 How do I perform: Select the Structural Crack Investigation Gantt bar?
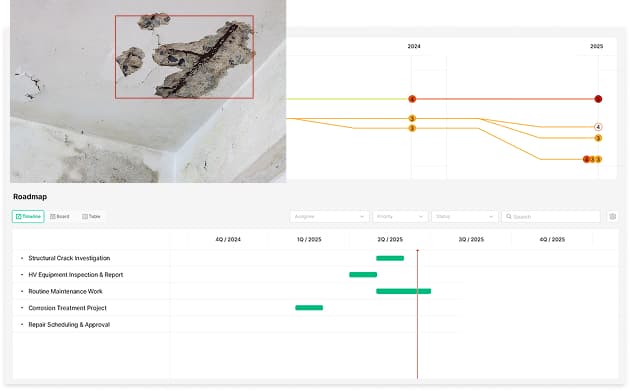tap(390, 258)
